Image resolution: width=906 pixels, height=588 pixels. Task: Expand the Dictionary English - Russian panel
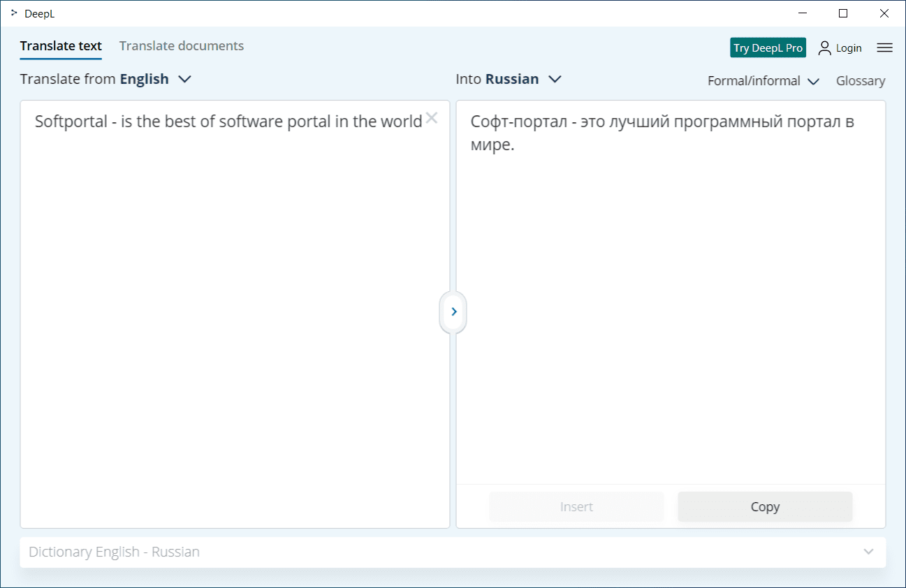(x=868, y=552)
